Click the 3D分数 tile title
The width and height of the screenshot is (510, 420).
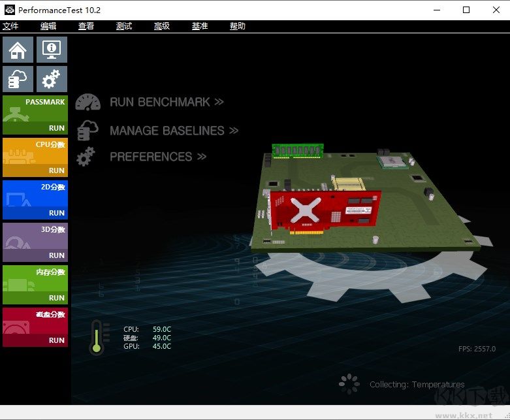tap(53, 229)
